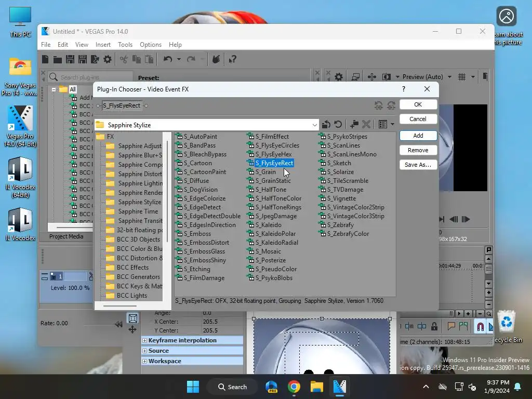Image resolution: width=532 pixels, height=399 pixels.
Task: Click the Delete X icon in chooser toolbar
Action: (366, 125)
